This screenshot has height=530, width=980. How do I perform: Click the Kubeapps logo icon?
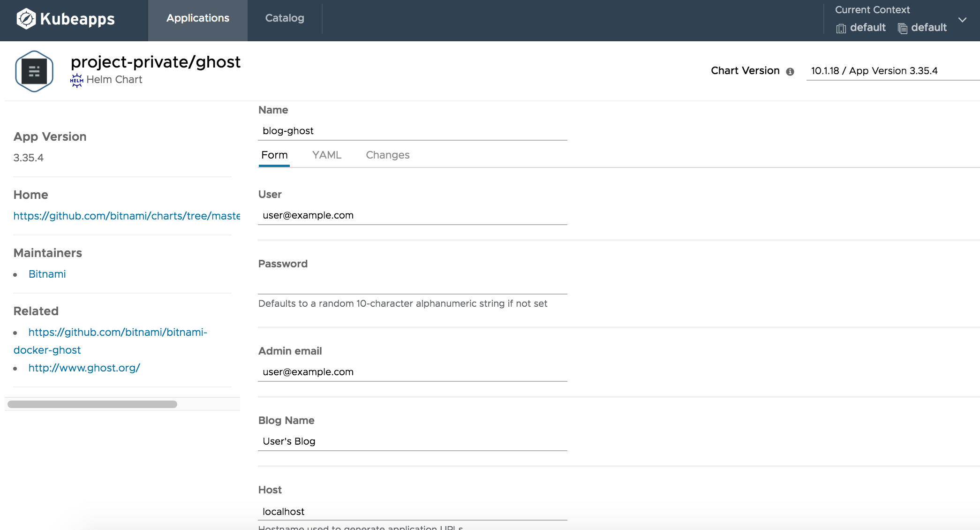tap(26, 19)
